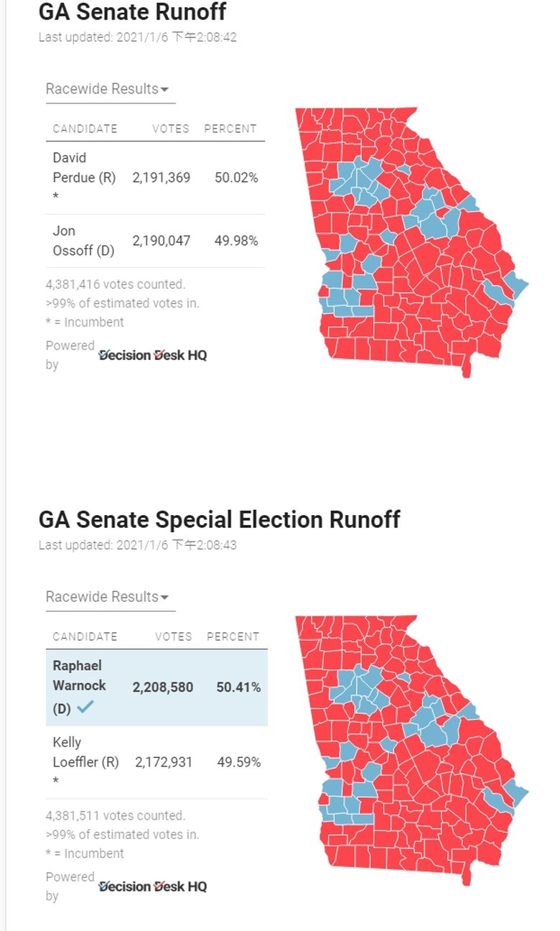Open the bottom Racewide Results dropdown
560x931 pixels.
pos(107,597)
